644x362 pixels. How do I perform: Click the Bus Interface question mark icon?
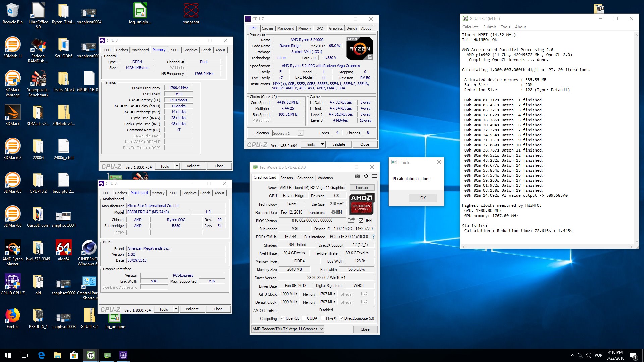tap(373, 237)
